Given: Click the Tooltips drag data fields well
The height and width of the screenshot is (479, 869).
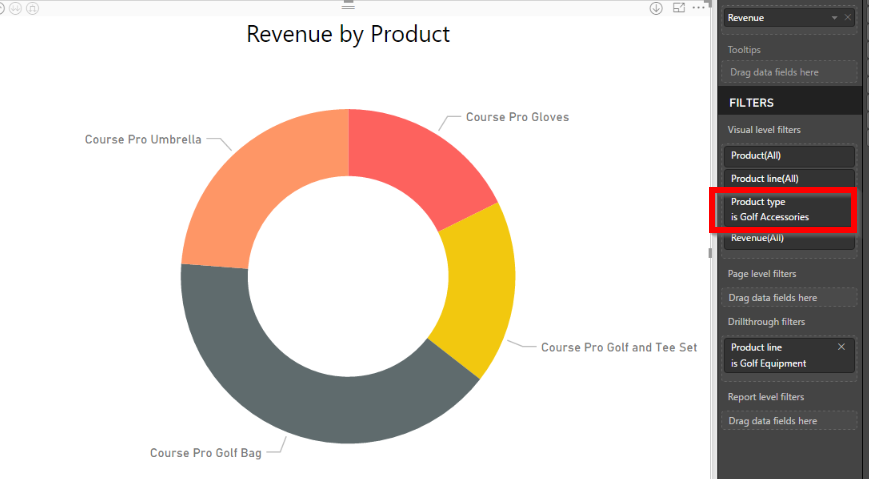Looking at the screenshot, I should [789, 72].
